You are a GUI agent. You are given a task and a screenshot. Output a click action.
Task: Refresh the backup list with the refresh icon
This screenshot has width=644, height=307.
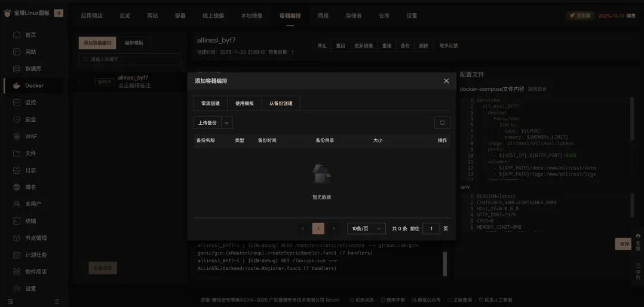442,122
